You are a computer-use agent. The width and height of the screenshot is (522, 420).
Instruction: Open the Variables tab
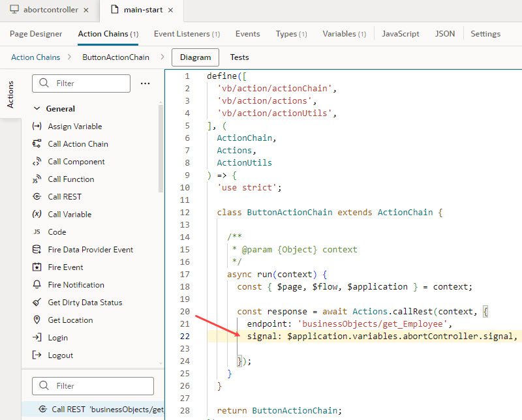coord(345,34)
